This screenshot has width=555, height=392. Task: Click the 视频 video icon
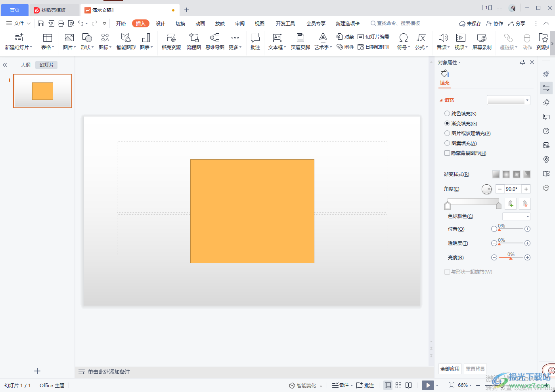coord(461,42)
